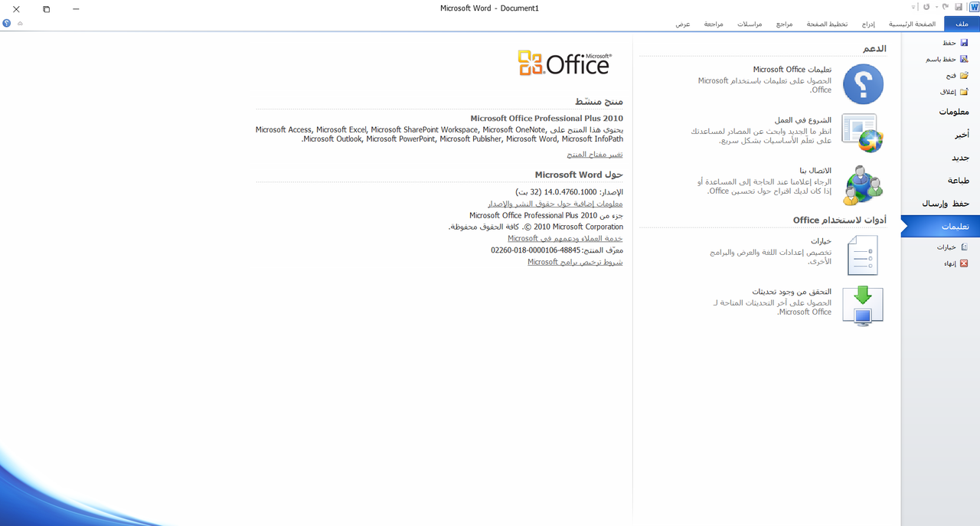Image resolution: width=980 pixels, height=526 pixels.
Task: Select طباعة (Print) in backstage menu
Action: click(x=940, y=181)
